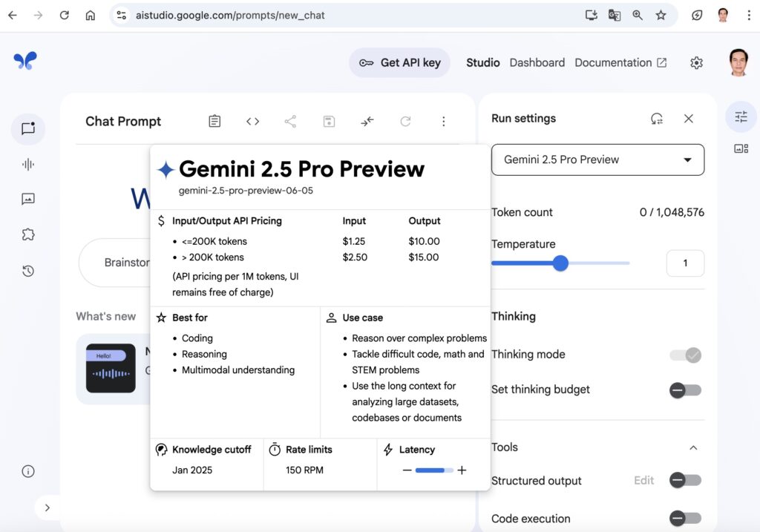760x532 pixels.
Task: Reload the page with refresh icon
Action: coord(64,15)
